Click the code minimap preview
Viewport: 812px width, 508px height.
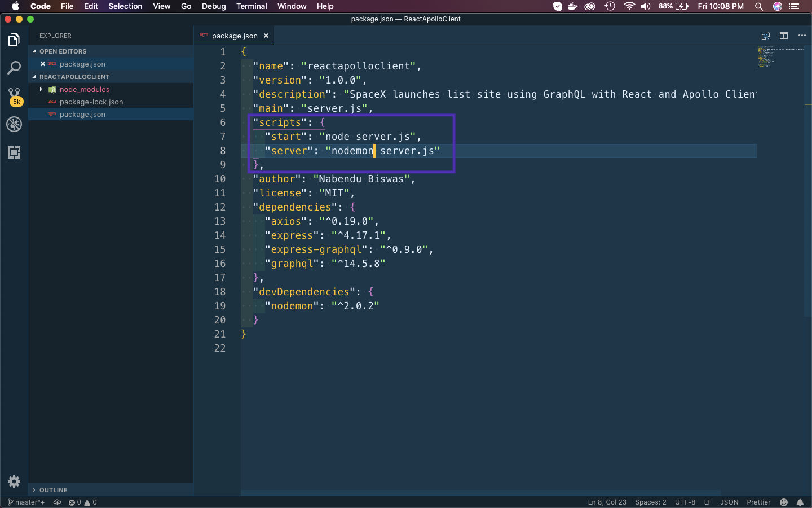pos(780,56)
